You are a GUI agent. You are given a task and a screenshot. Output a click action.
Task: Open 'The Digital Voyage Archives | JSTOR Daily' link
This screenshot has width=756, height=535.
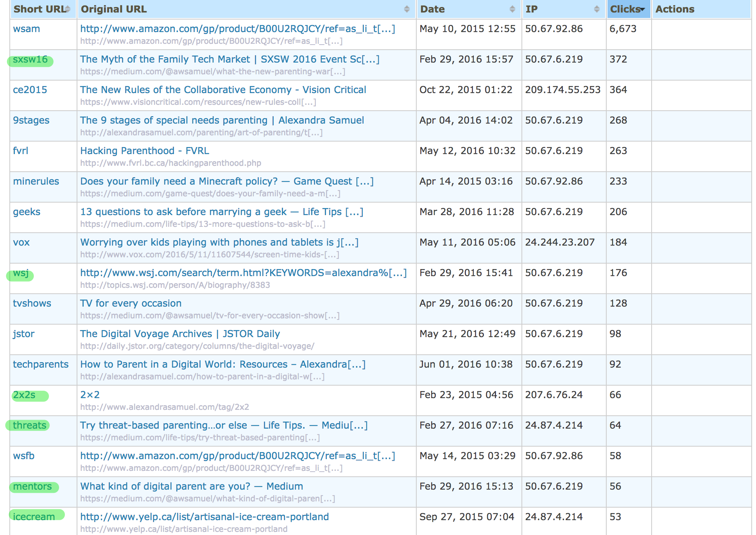point(180,334)
